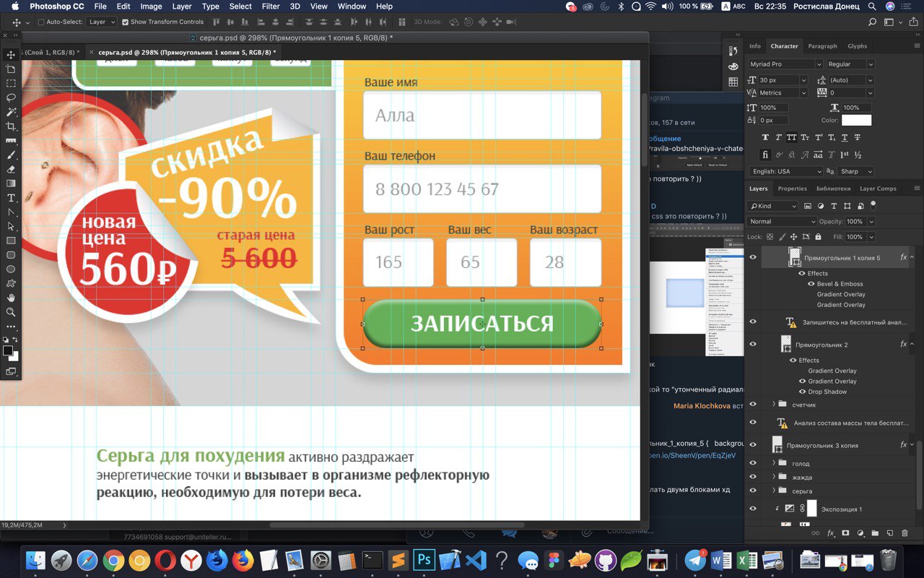This screenshot has height=578, width=924.
Task: Select the Lasso tool
Action: tap(11, 98)
